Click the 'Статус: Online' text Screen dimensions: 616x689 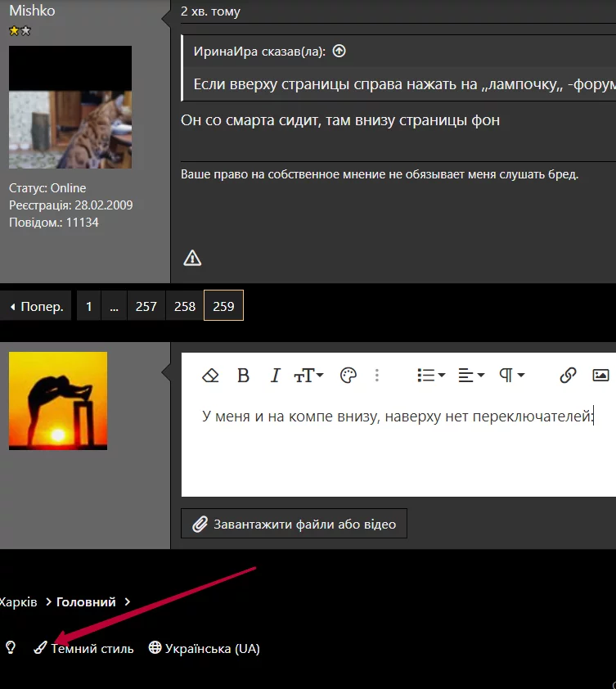click(47, 188)
